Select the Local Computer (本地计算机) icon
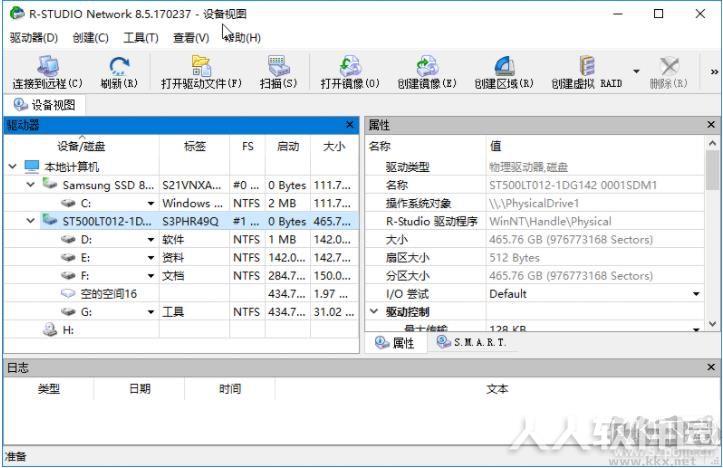This screenshot has height=468, width=723. tap(31, 166)
